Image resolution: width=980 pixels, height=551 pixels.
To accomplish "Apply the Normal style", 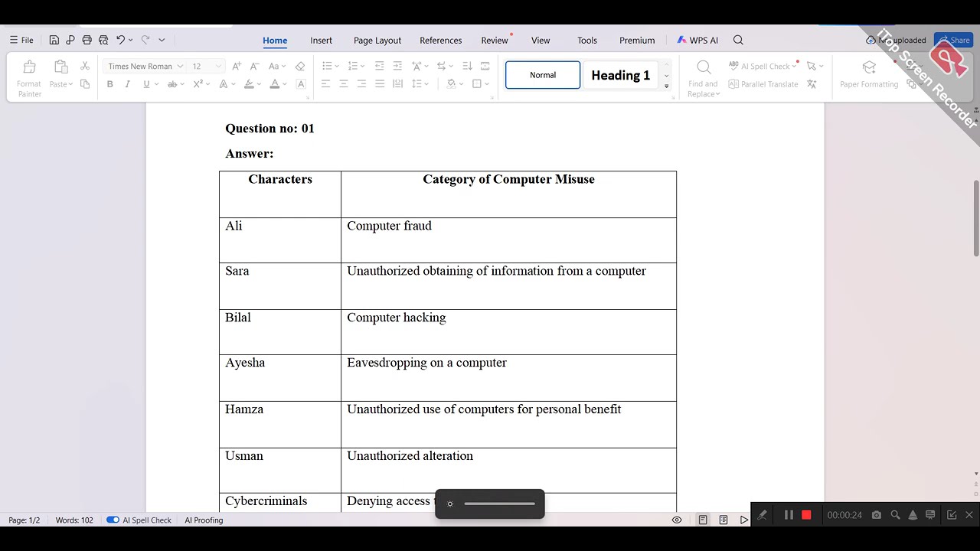I will point(543,75).
